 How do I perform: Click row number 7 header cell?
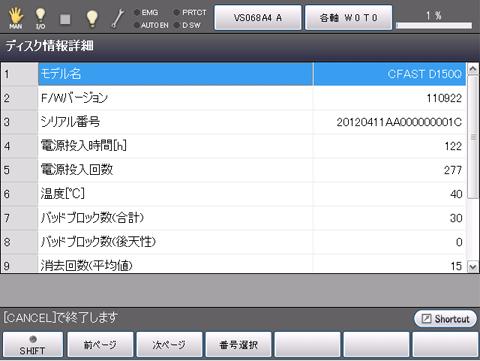coord(20,218)
